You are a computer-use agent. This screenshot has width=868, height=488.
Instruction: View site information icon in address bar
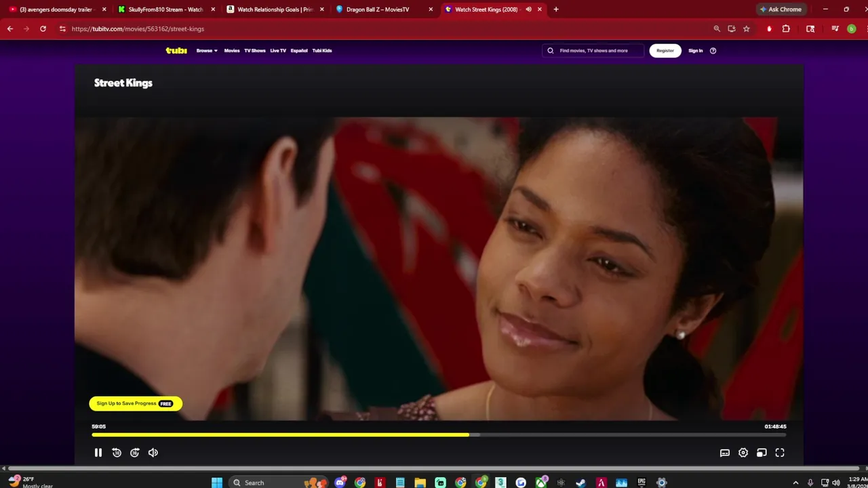click(x=62, y=28)
